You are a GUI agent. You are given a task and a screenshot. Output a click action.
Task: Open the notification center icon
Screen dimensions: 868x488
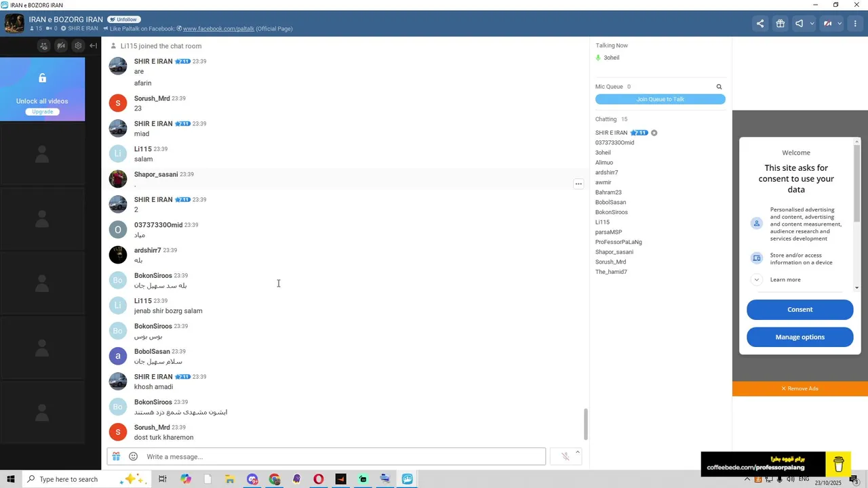coord(854,480)
